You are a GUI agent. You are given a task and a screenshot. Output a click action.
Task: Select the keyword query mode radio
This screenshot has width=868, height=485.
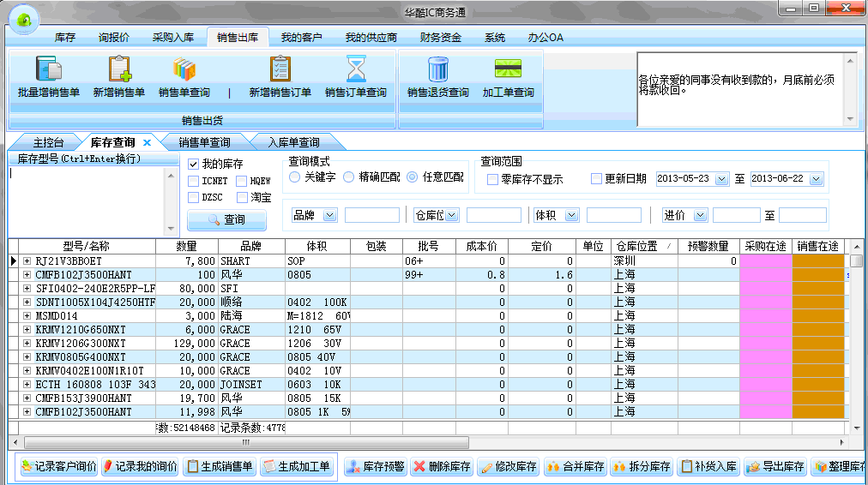click(x=294, y=177)
